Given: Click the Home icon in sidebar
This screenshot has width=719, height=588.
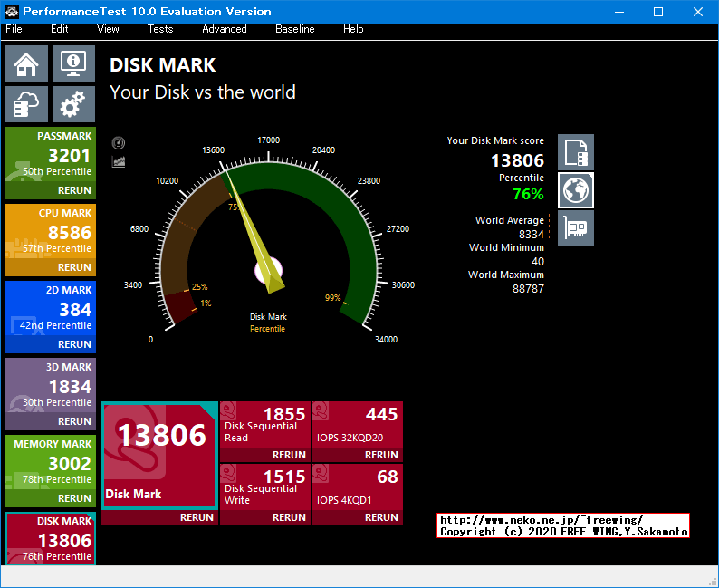Looking at the screenshot, I should [27, 64].
